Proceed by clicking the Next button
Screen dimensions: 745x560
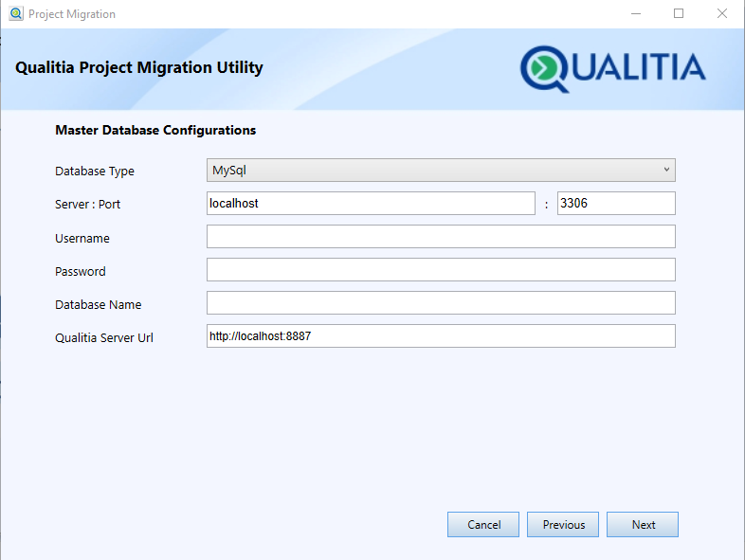pos(644,525)
